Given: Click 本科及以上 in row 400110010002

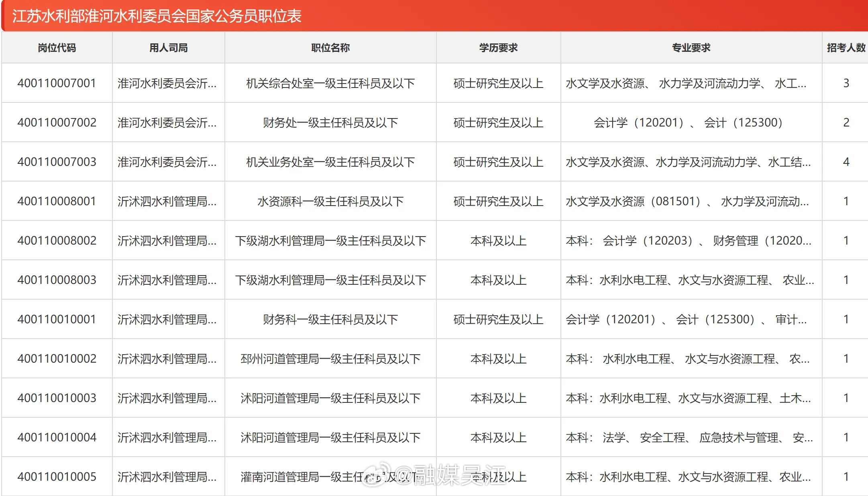Looking at the screenshot, I should coord(498,359).
